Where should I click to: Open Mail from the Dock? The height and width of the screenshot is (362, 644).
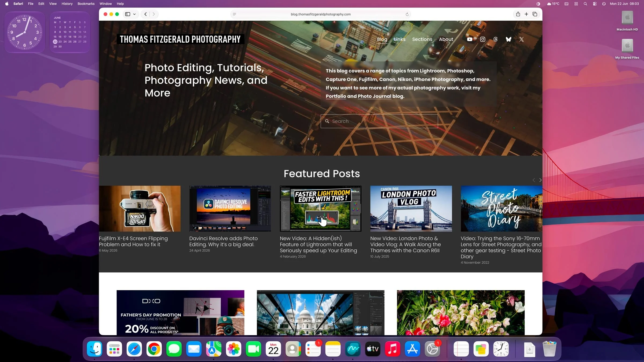click(194, 349)
